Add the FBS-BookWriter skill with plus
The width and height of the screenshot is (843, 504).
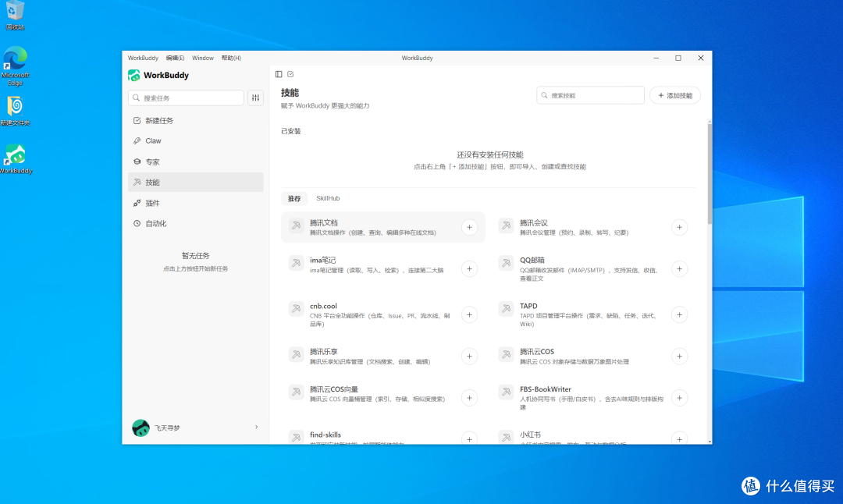pyautogui.click(x=680, y=398)
